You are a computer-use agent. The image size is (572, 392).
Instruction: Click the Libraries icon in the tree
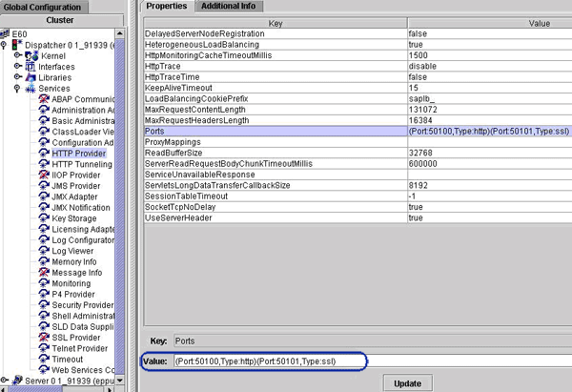[x=31, y=77]
